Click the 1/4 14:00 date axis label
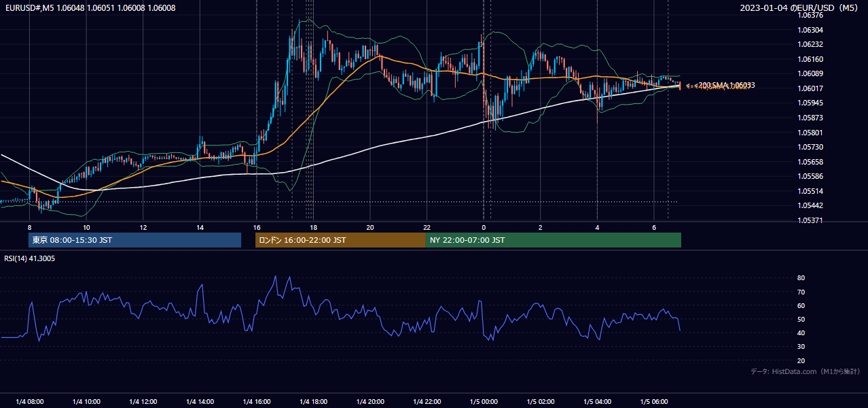The width and height of the screenshot is (868, 408). click(x=200, y=401)
